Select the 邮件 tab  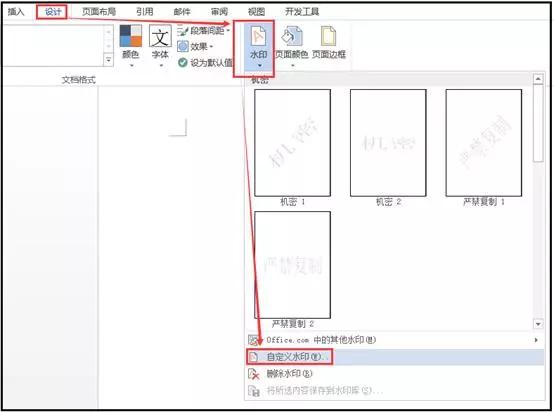[182, 12]
